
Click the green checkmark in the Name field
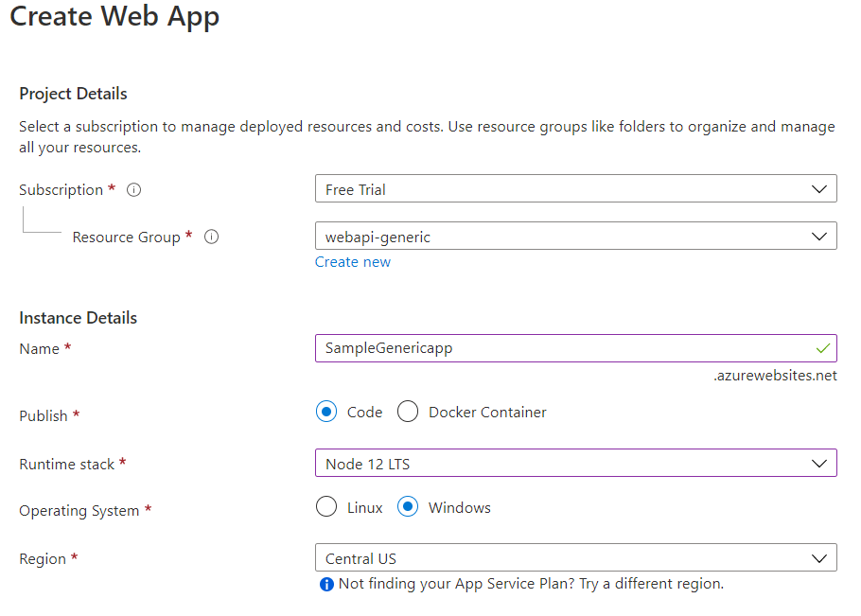pyautogui.click(x=823, y=348)
